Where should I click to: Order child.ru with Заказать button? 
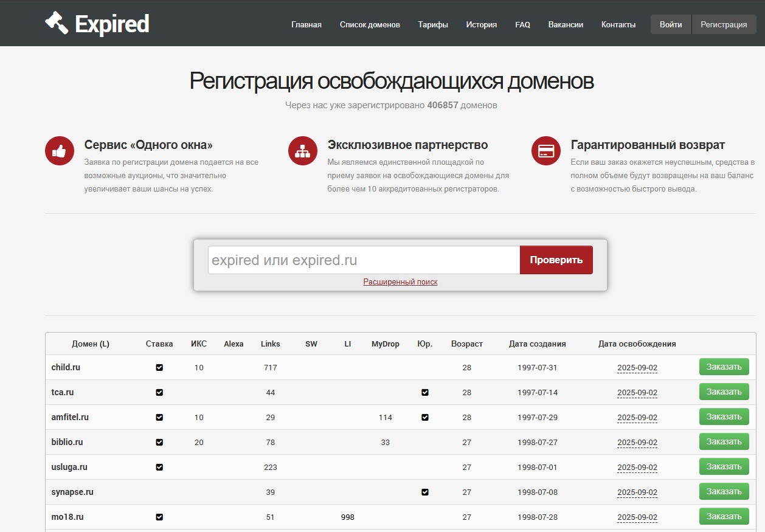[724, 367]
